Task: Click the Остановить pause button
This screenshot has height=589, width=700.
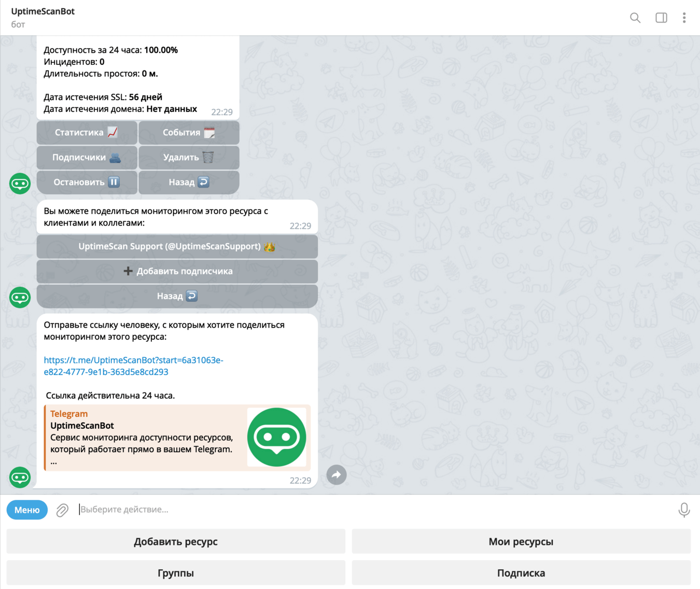Action: tap(87, 183)
